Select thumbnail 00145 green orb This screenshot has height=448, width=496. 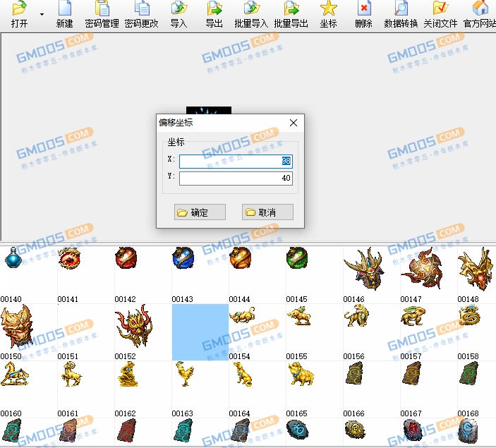[x=315, y=275]
